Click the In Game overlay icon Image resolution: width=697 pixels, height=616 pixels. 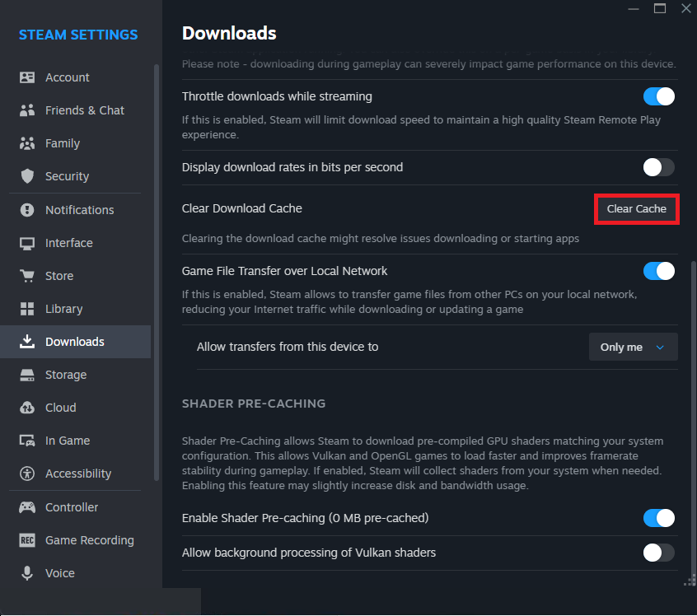click(27, 441)
